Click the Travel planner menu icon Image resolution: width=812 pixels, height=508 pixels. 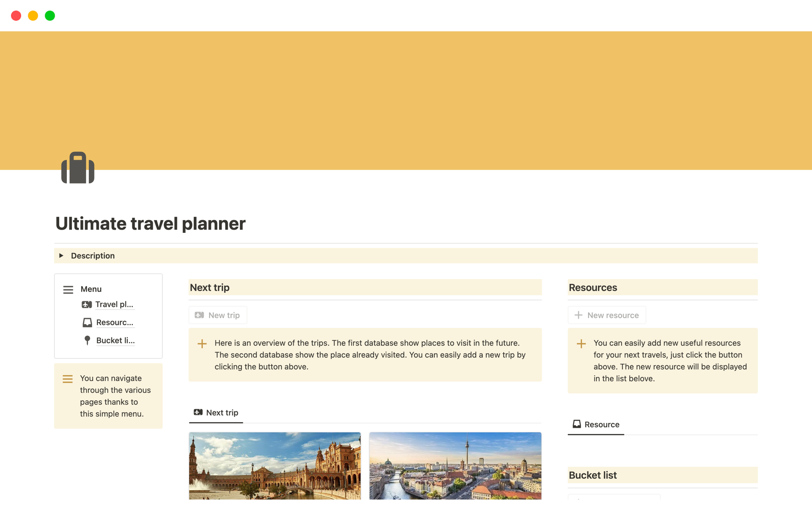(87, 304)
